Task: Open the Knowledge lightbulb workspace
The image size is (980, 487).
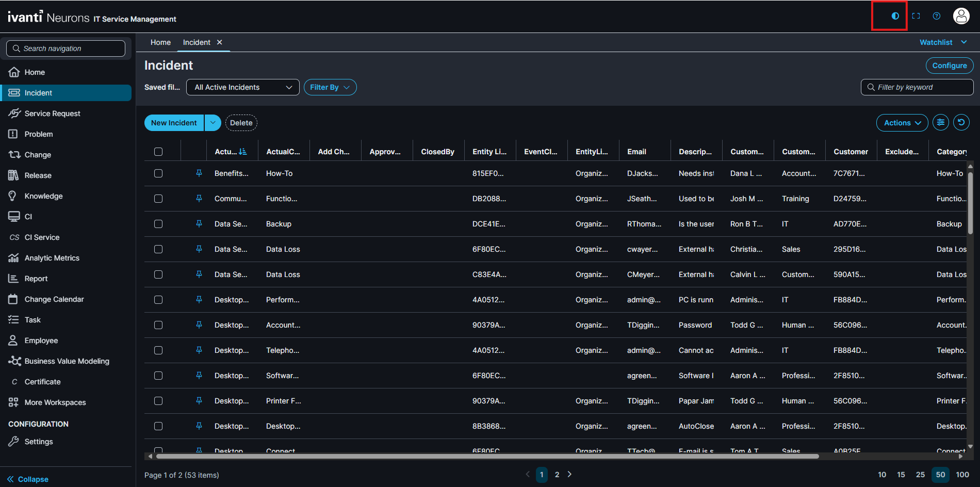Action: [x=43, y=196]
